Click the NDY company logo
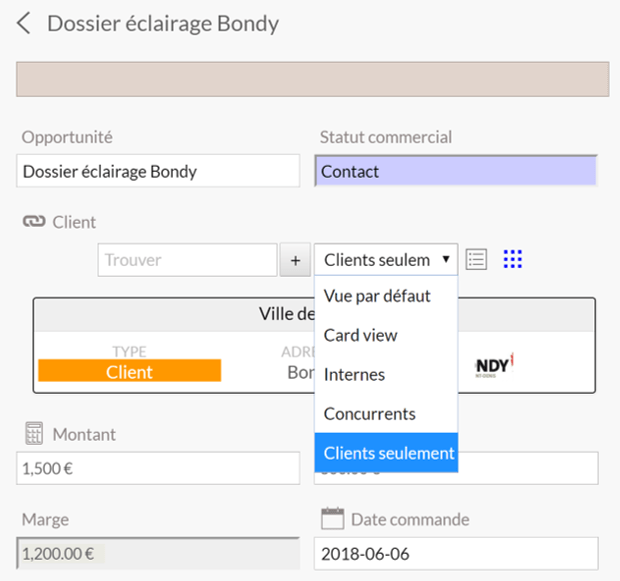Viewport: 620px width, 581px height. pyautogui.click(x=494, y=365)
